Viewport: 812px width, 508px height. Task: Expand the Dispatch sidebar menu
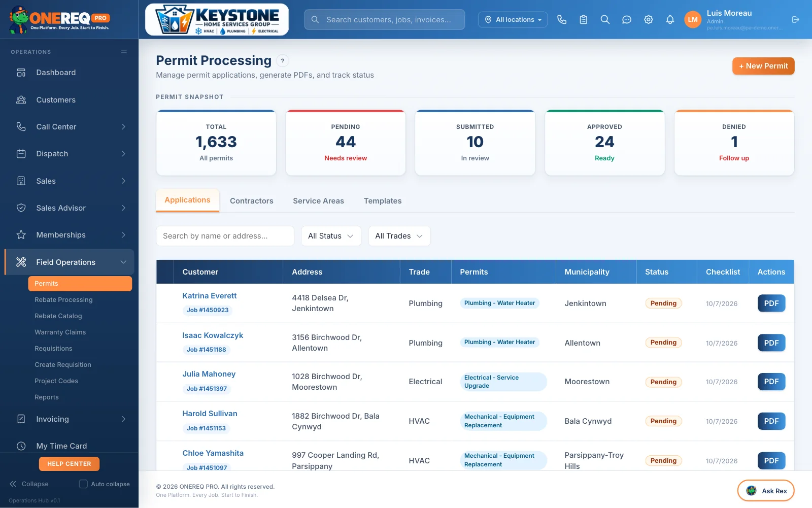coord(69,154)
